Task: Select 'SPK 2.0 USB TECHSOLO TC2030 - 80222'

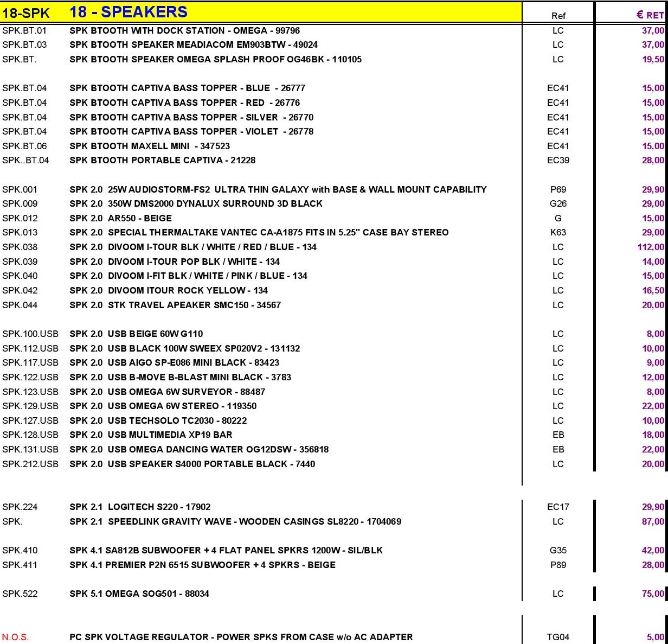Action: click(x=158, y=420)
